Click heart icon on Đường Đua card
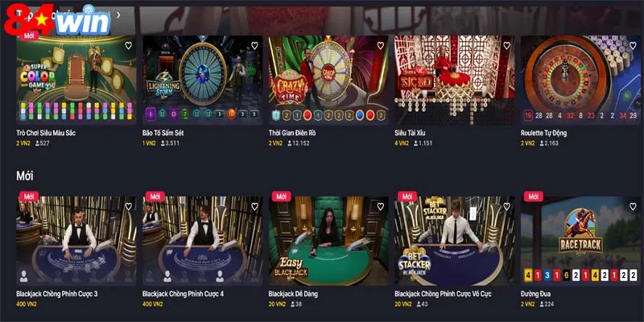The image size is (644, 322). (633, 206)
